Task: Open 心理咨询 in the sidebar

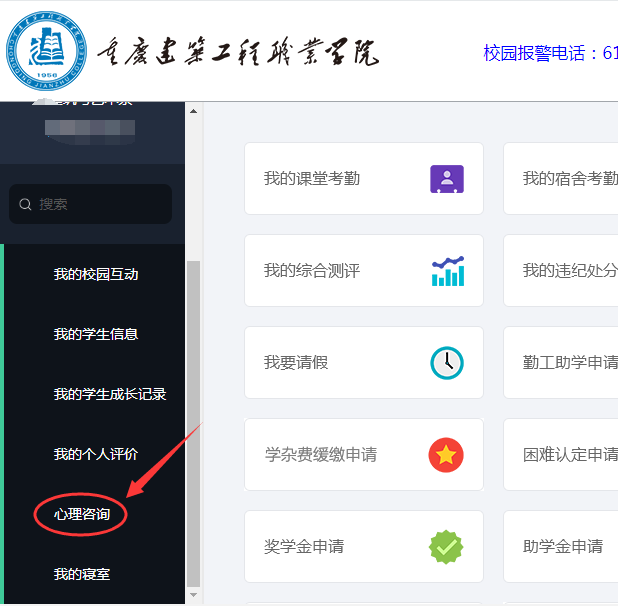Action: pyautogui.click(x=82, y=514)
